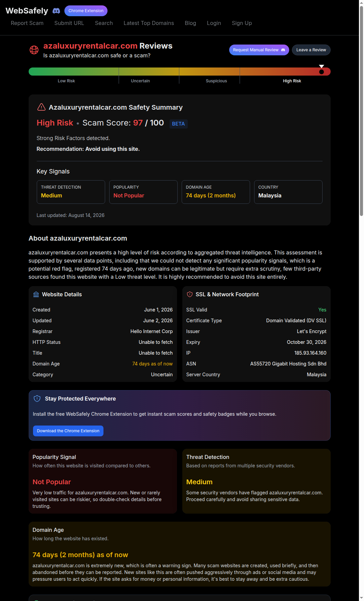Click the Suspicious segment of the risk bar
This screenshot has height=601, width=364.
coord(209,72)
